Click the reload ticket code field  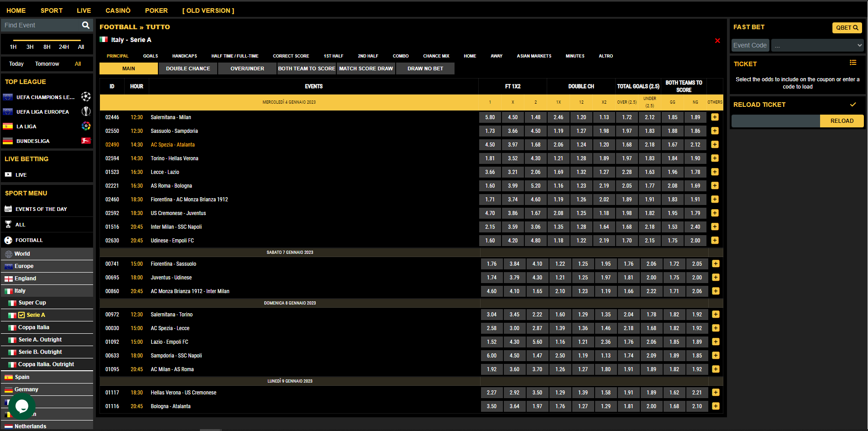775,121
